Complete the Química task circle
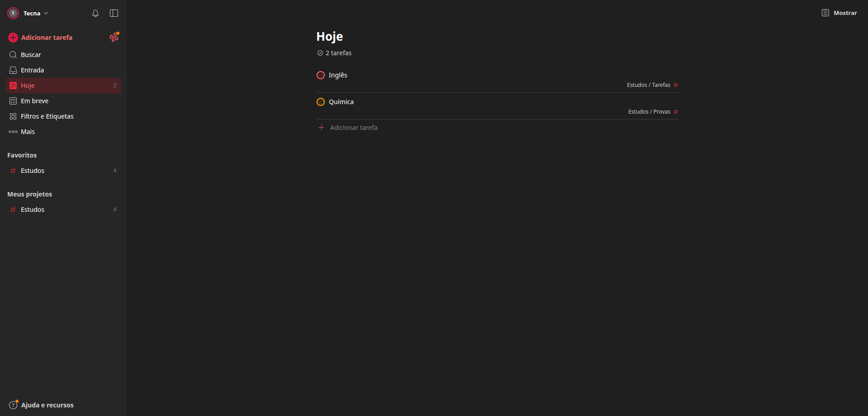This screenshot has width=868, height=416. (x=321, y=102)
